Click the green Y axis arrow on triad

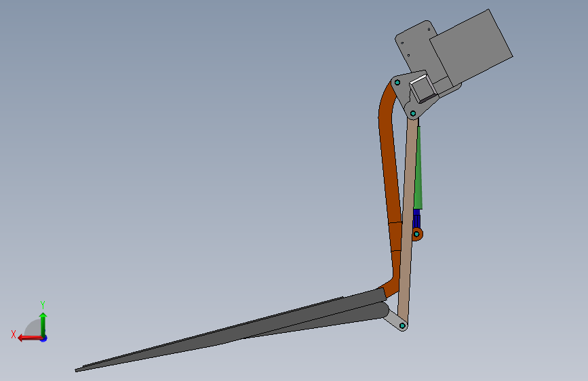coord(43,324)
